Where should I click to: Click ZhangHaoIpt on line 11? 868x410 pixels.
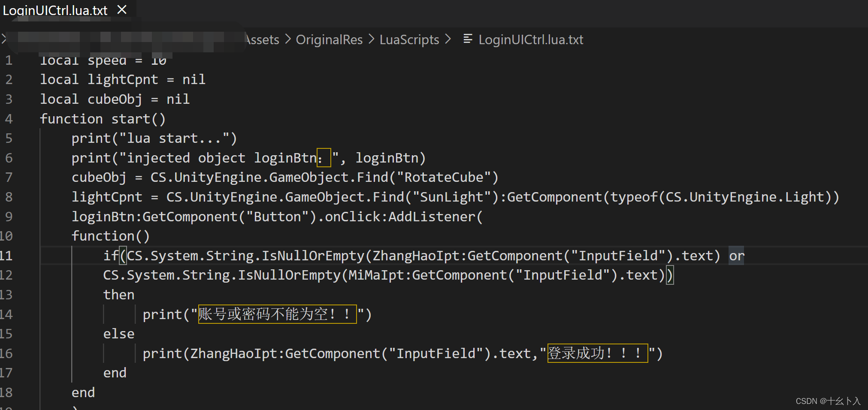[416, 256]
